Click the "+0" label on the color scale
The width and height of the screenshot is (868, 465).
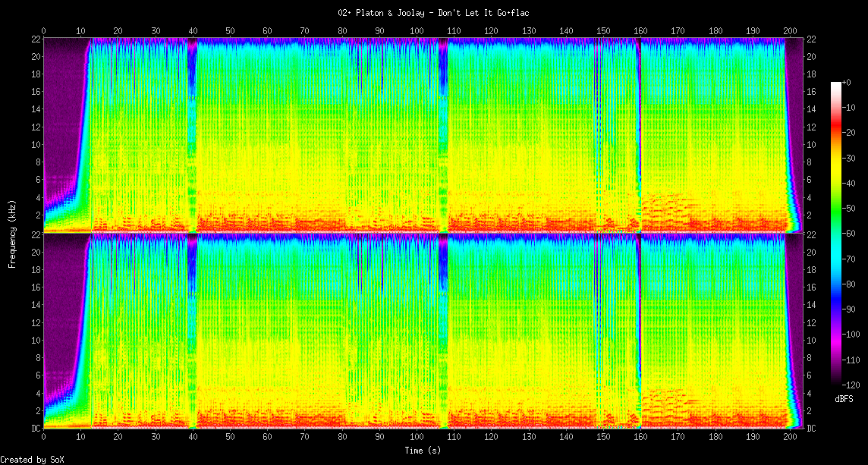tap(847, 82)
